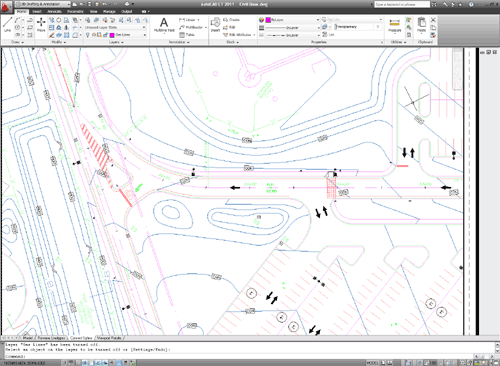Activate the Move tool
The width and height of the screenshot is (500, 366).
click(41, 24)
